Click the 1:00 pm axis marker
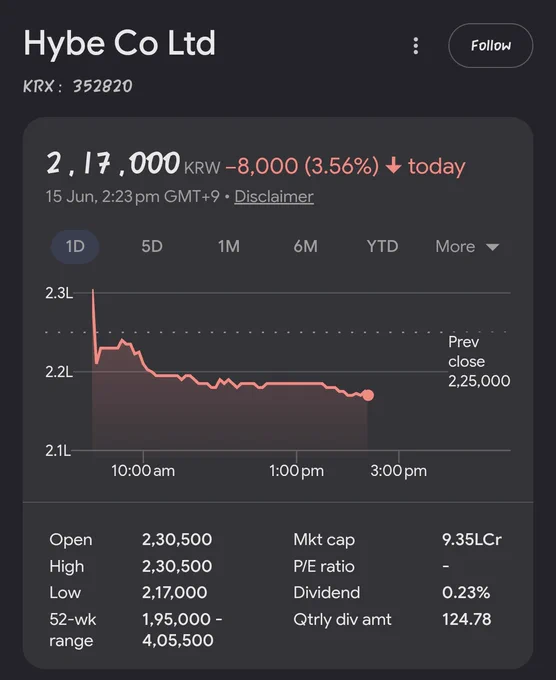Screen dimensions: 556x680 coord(297,471)
